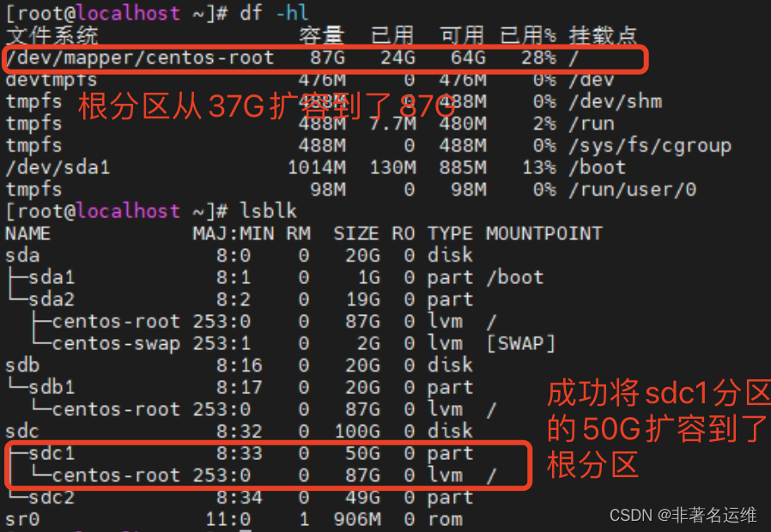Image resolution: width=771 pixels, height=532 pixels.
Task: Click centos-swap logical volume row
Action: (x=280, y=343)
